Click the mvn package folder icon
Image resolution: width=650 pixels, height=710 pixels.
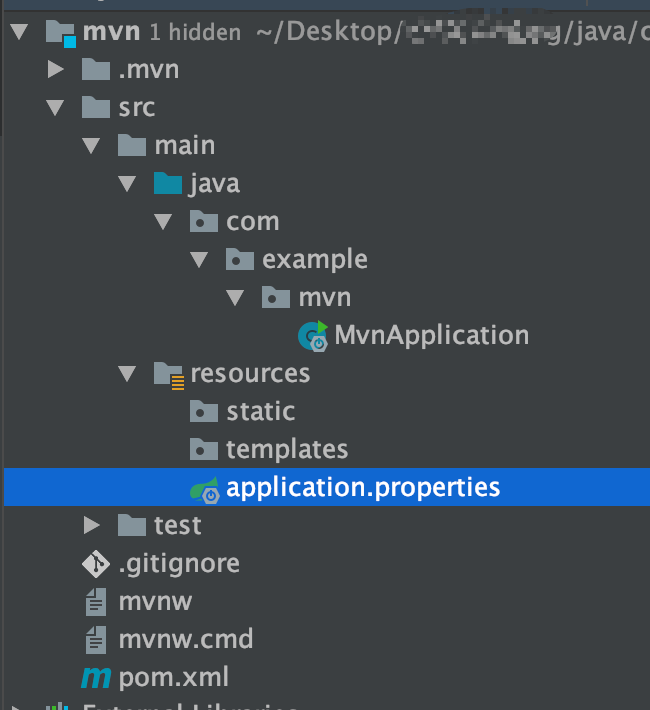pos(276,297)
